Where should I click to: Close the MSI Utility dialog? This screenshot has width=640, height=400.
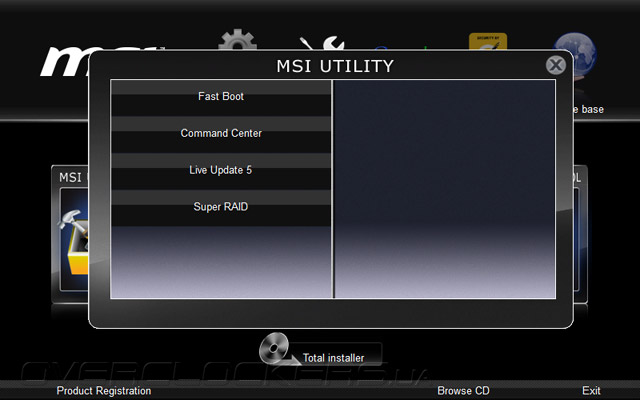[x=556, y=65]
